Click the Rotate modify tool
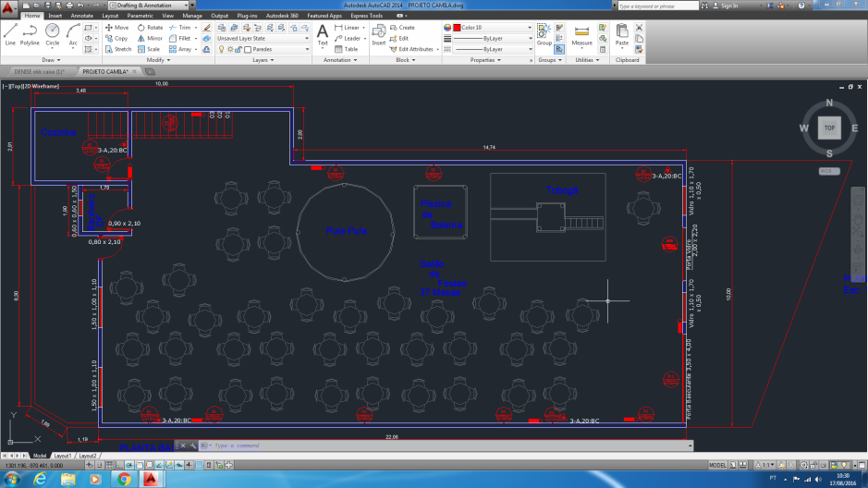Image resolution: width=868 pixels, height=488 pixels. pyautogui.click(x=149, y=28)
